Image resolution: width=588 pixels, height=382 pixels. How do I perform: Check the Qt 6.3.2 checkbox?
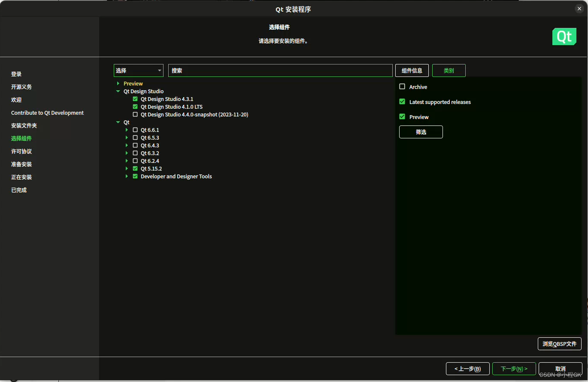tap(135, 153)
